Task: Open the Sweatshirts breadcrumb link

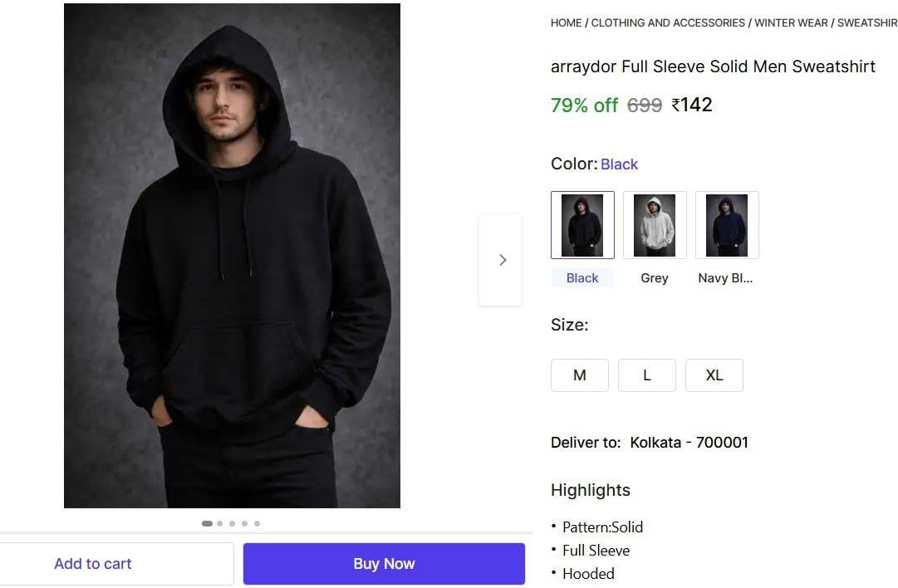Action: tap(866, 23)
